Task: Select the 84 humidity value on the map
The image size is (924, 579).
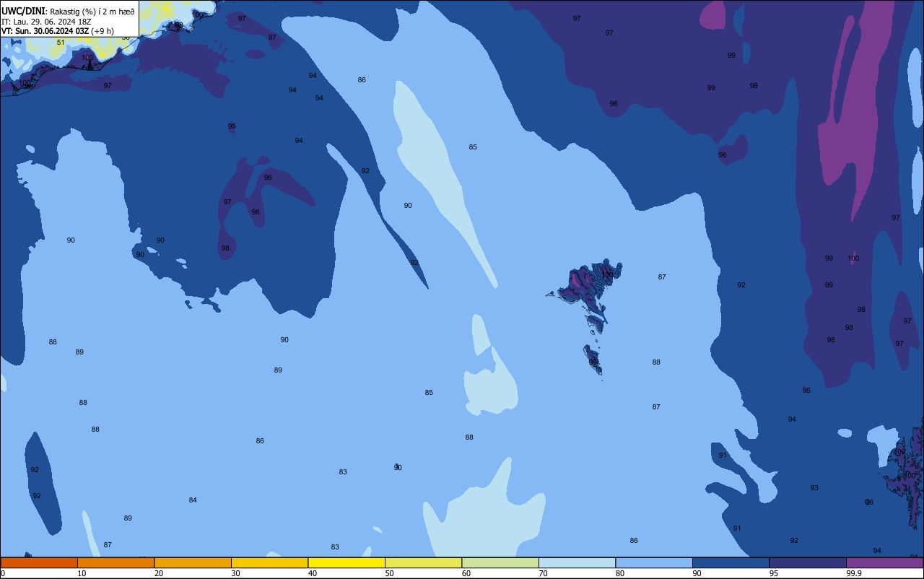Action: 193,500
